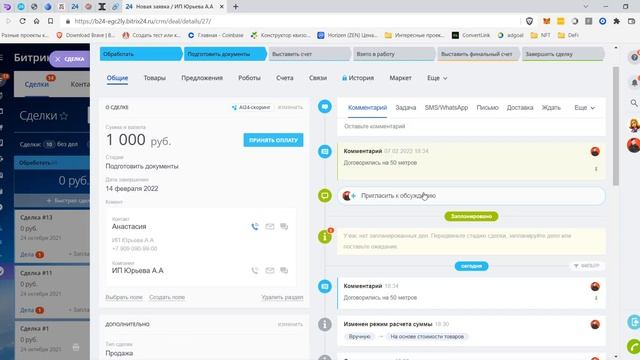Click author avatar on pinned comment

coord(595,151)
